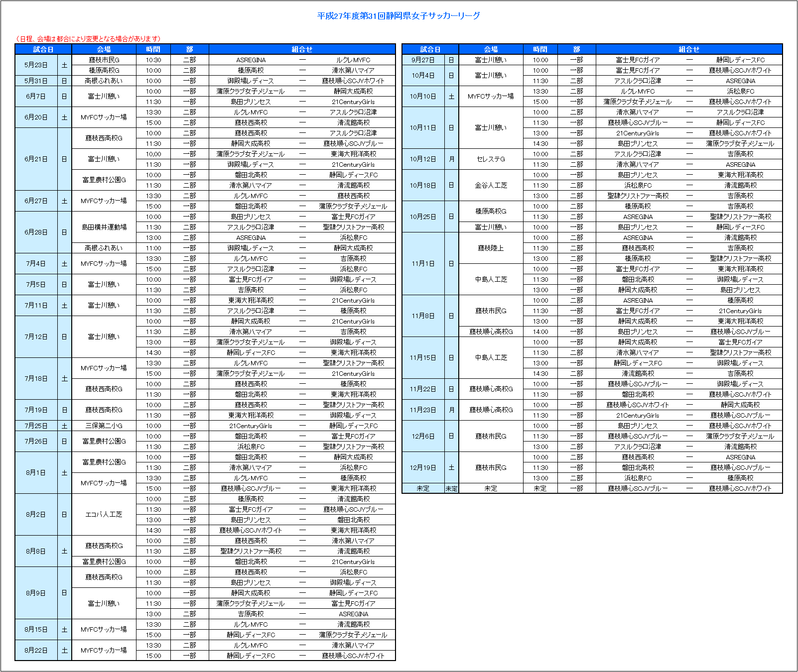
Task: Click the venue cell 金谷人工芝
Action: (491, 185)
